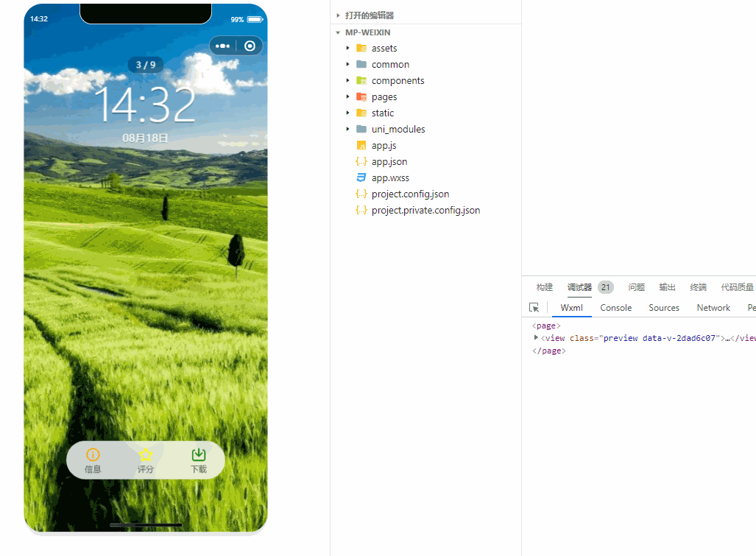The width and height of the screenshot is (756, 556).
Task: Expand the 打开的编辑器 section
Action: 338,15
